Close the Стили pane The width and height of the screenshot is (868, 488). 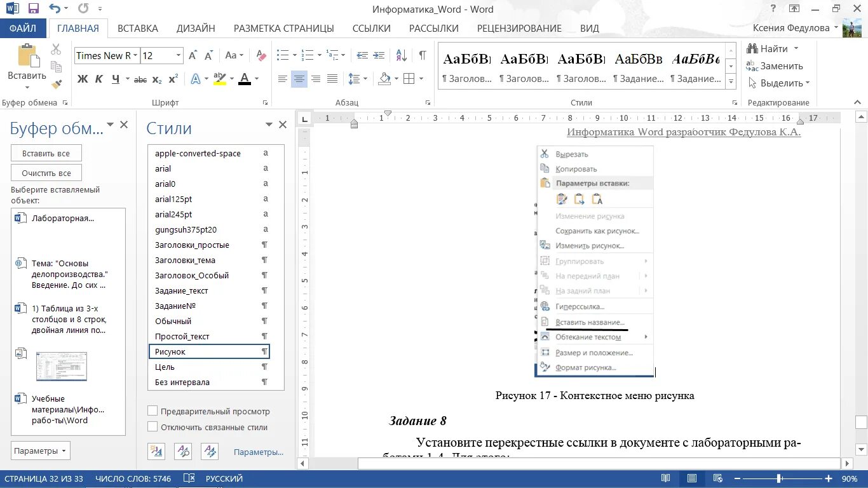click(x=283, y=125)
